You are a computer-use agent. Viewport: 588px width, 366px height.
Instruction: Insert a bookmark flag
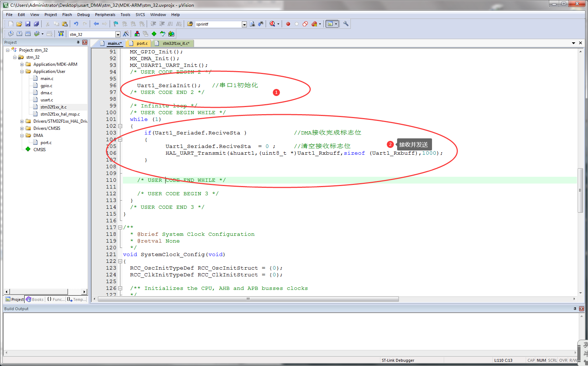click(116, 24)
